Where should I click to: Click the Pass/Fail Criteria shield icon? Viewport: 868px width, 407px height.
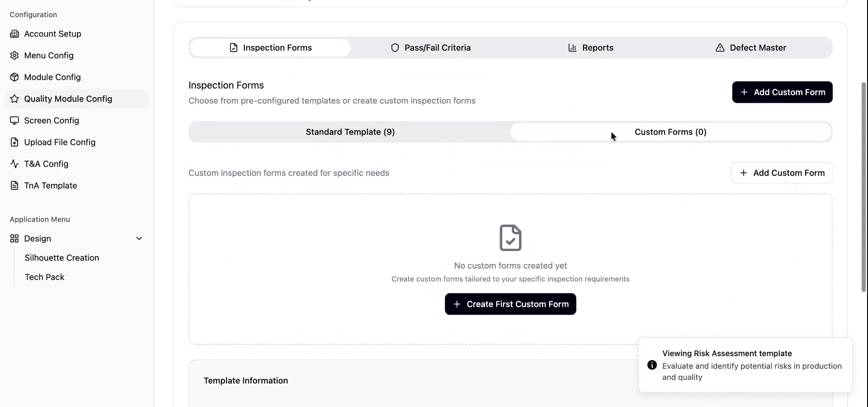coord(395,47)
